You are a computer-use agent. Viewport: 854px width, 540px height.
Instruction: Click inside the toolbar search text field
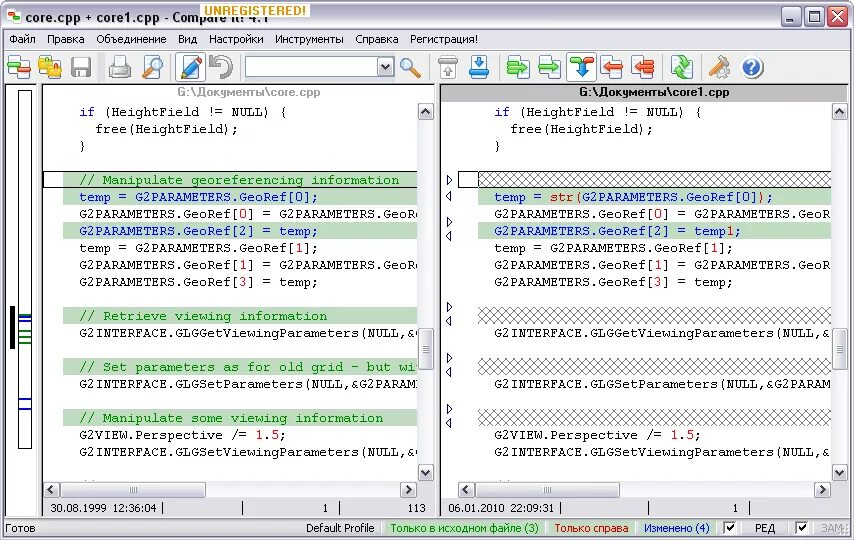[312, 67]
